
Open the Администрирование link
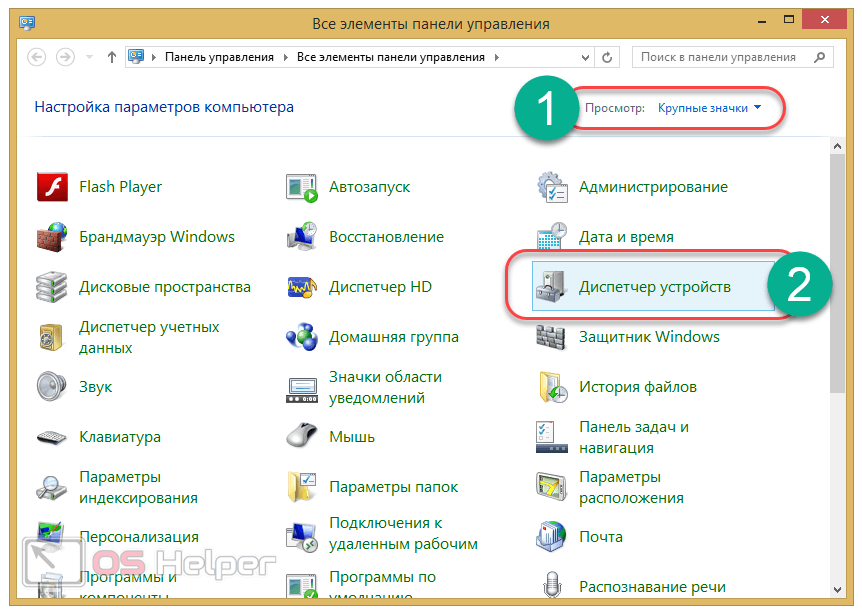pyautogui.click(x=653, y=187)
